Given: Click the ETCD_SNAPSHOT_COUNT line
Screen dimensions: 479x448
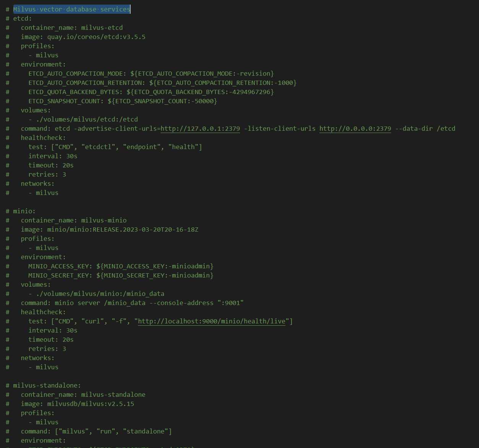Looking at the screenshot, I should (123, 101).
